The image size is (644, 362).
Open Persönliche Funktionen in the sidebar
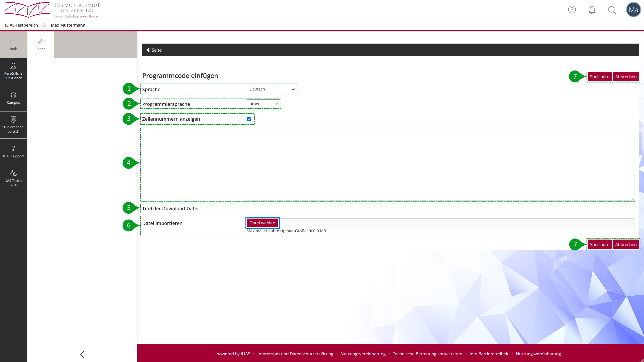point(13,71)
